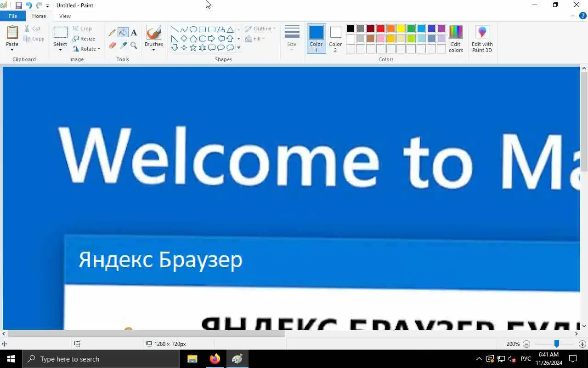Image resolution: width=588 pixels, height=368 pixels.
Task: Choose the Rounded rectangle shape
Action: tap(211, 29)
